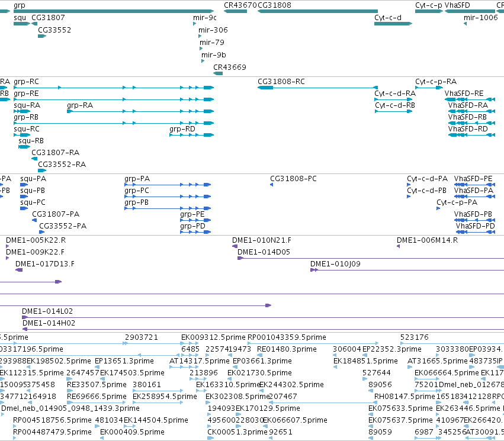Click the mir-306 label
The image size is (504, 441).
coord(213,30)
